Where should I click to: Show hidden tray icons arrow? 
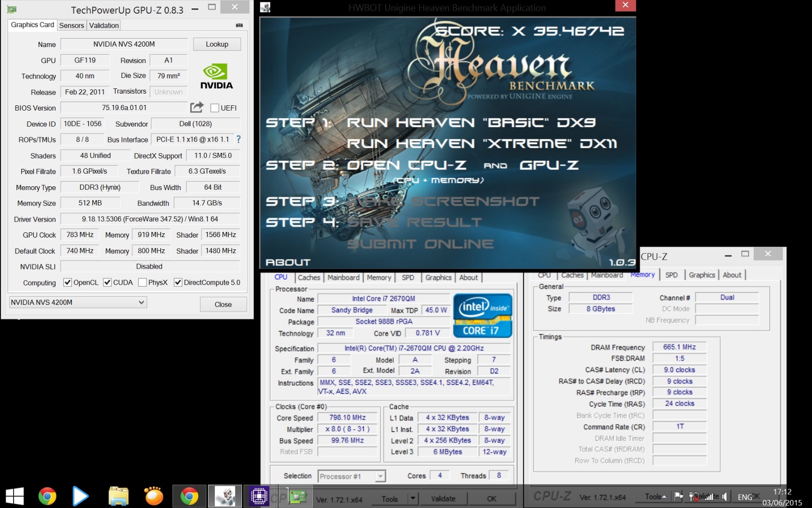point(664,497)
